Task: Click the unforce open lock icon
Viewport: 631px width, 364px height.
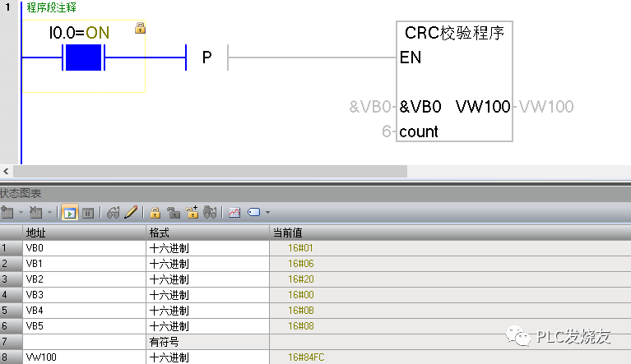Action: coord(174,212)
